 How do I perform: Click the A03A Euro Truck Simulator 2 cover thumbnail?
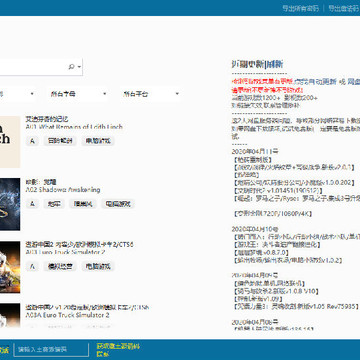point(10,315)
